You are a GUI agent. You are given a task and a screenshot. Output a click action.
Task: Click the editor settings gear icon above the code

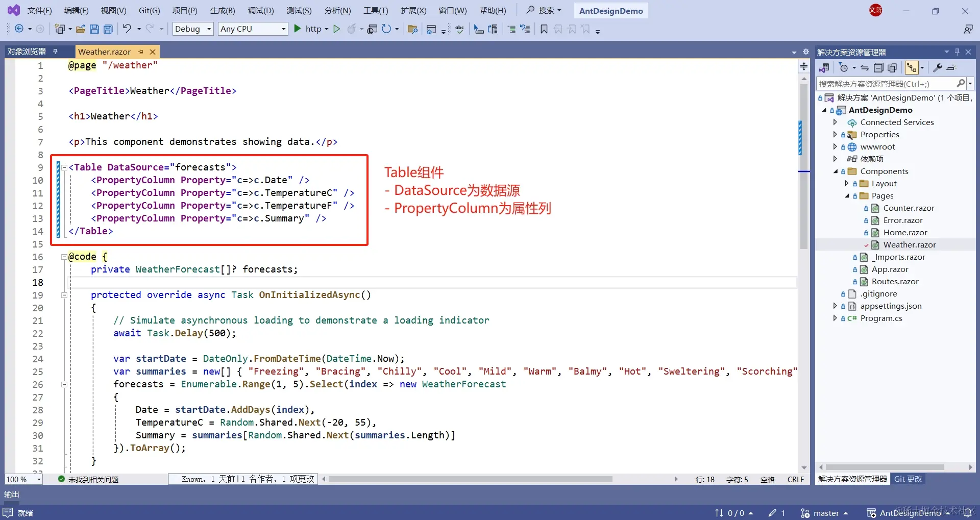point(806,52)
